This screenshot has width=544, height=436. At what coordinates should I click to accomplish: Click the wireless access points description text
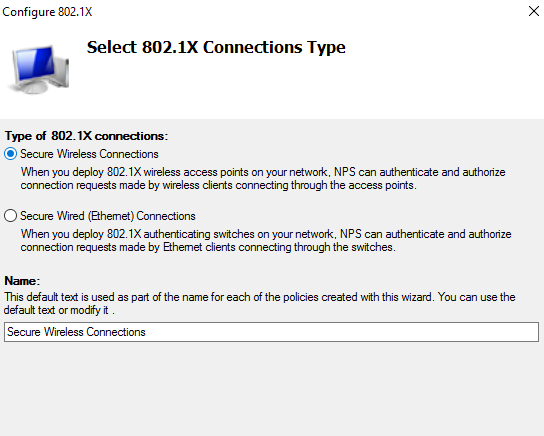(263, 178)
